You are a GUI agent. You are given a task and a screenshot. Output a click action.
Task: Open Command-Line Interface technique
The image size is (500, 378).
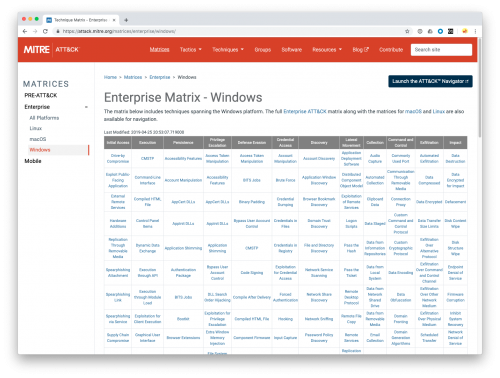point(147,180)
